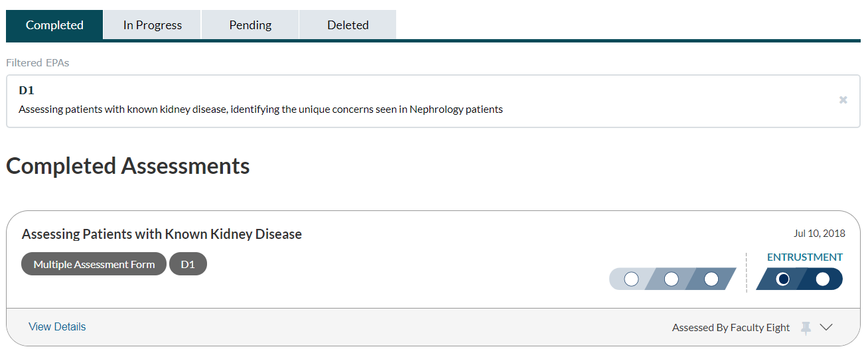The image size is (868, 353).
Task: Click the Jul 10, 2018 date
Action: point(819,233)
